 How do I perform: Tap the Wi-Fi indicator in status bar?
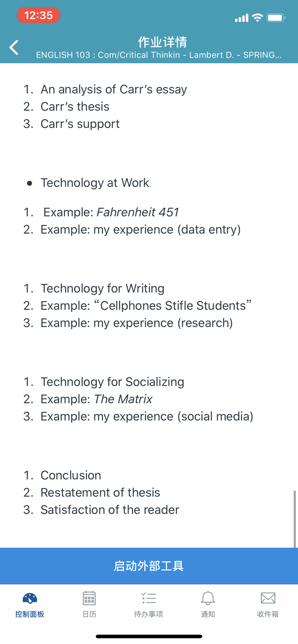coord(257,18)
